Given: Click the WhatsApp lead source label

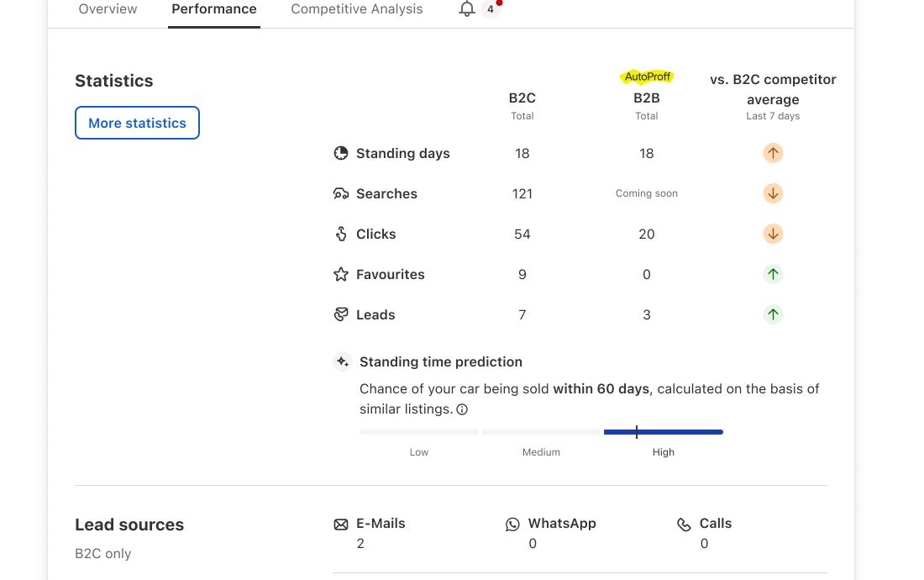Looking at the screenshot, I should [x=562, y=524].
